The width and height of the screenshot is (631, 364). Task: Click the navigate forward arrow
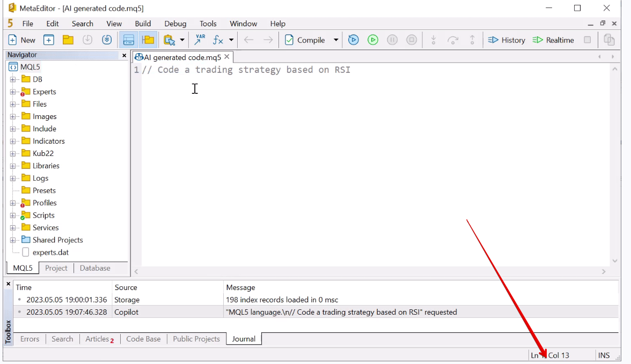click(x=268, y=40)
